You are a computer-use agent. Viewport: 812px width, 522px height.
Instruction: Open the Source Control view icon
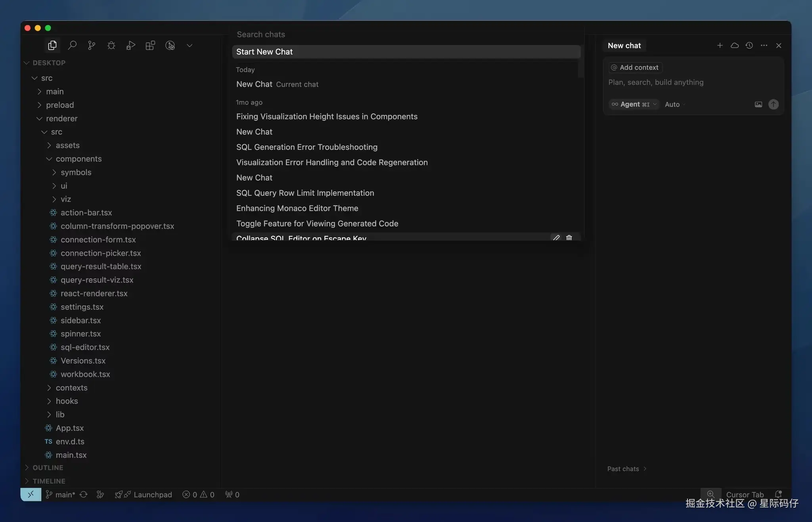[x=92, y=46]
